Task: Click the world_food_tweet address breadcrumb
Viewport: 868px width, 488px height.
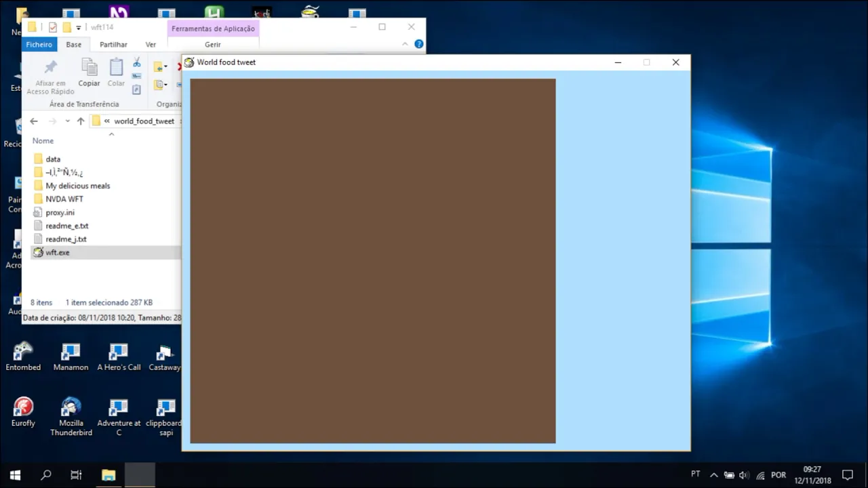Action: point(144,121)
